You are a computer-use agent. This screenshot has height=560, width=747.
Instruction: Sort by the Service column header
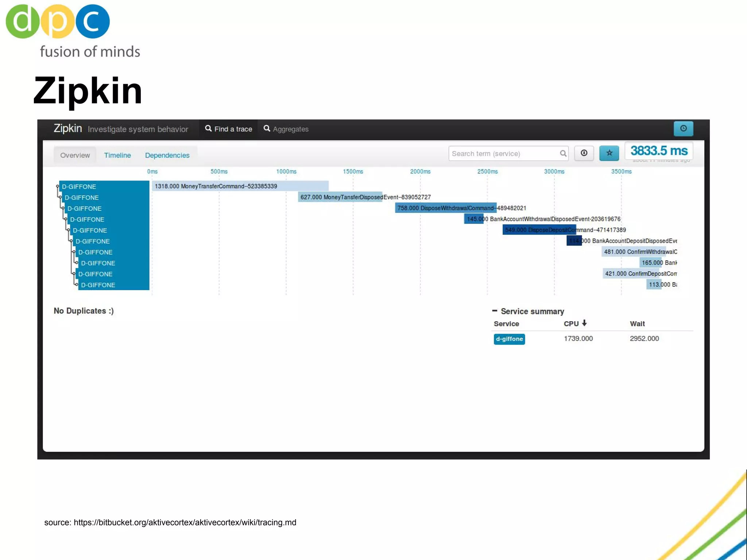coord(506,324)
